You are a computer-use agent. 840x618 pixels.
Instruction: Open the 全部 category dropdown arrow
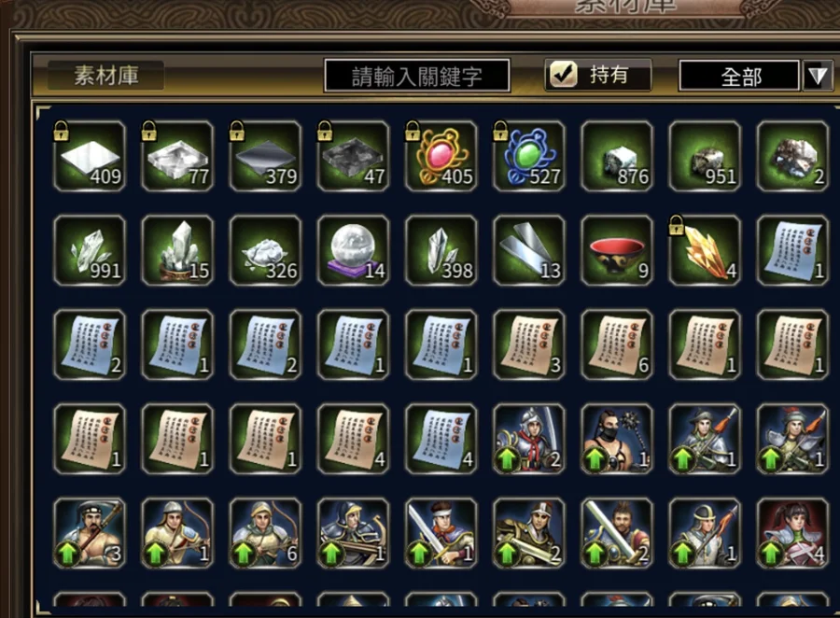point(818,76)
